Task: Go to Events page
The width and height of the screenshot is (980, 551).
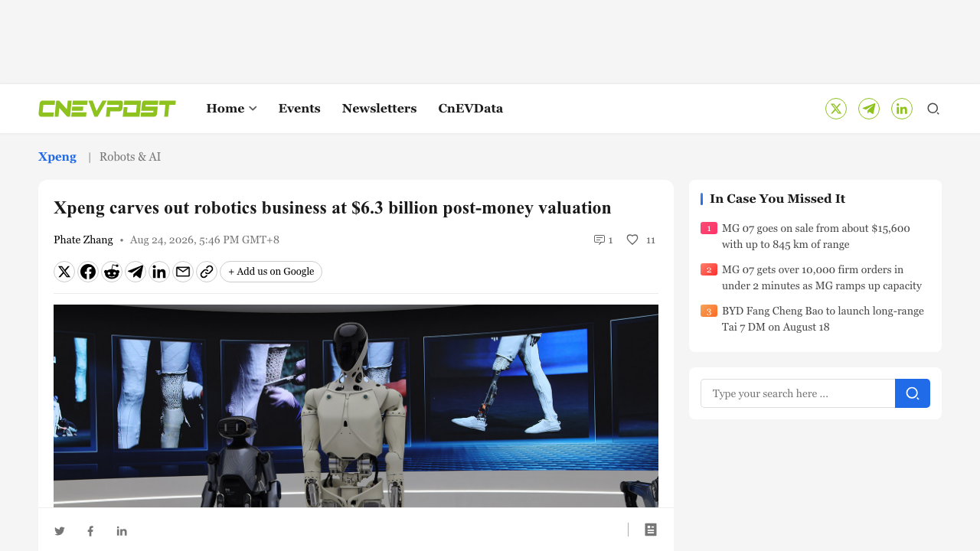Action: click(x=299, y=109)
